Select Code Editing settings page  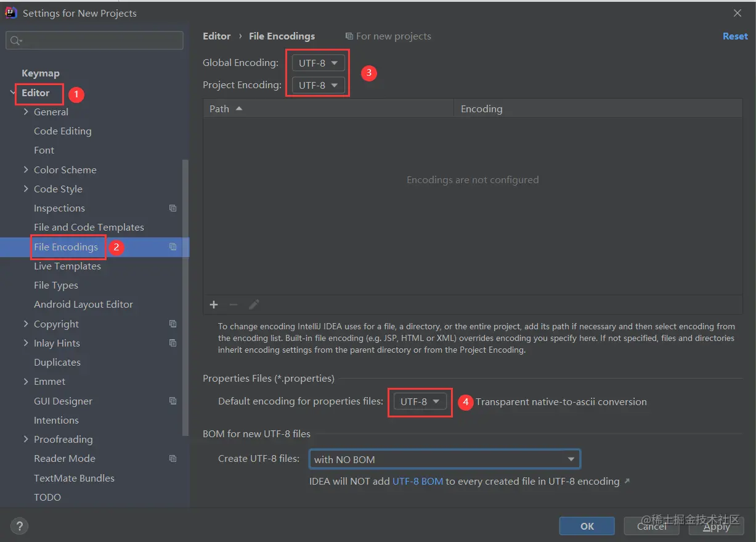click(63, 131)
